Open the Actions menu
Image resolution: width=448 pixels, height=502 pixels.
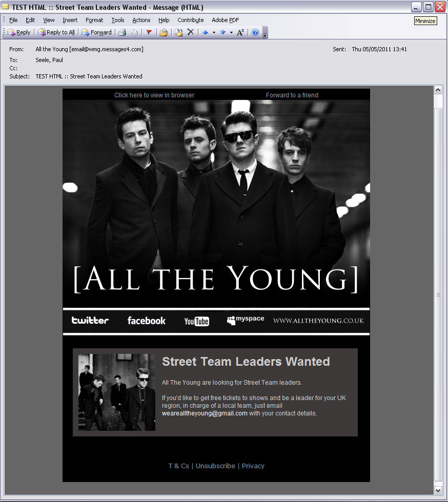(141, 20)
